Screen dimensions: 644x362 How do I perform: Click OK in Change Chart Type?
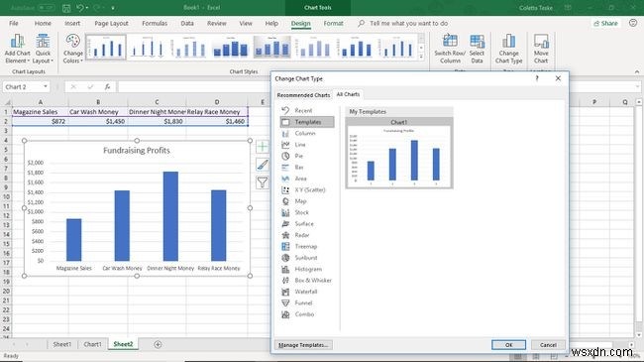point(508,345)
